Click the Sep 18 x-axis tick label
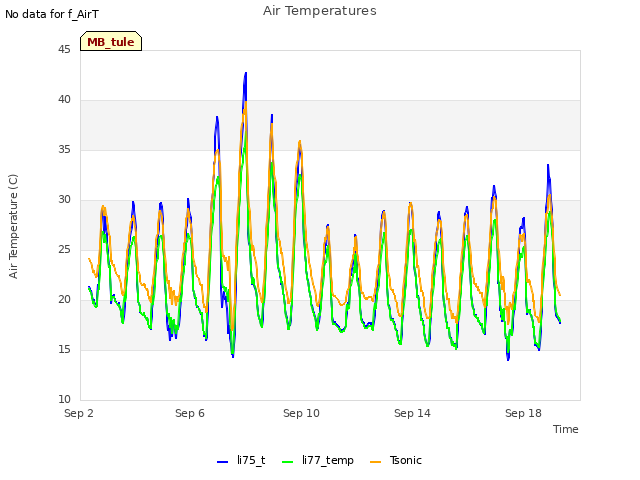The image size is (640, 480). (x=523, y=413)
